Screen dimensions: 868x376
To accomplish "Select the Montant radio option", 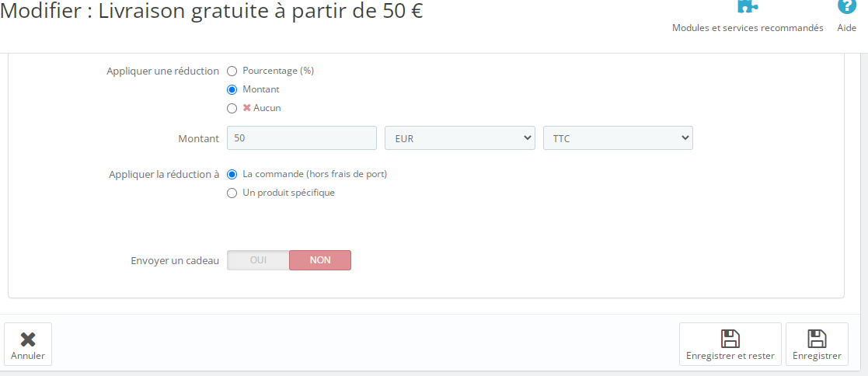I will tap(232, 89).
